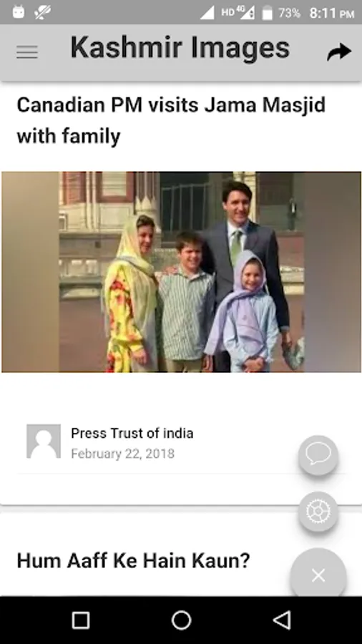Tap the share arrow icon
Screen dimensions: 362x644
click(x=339, y=52)
